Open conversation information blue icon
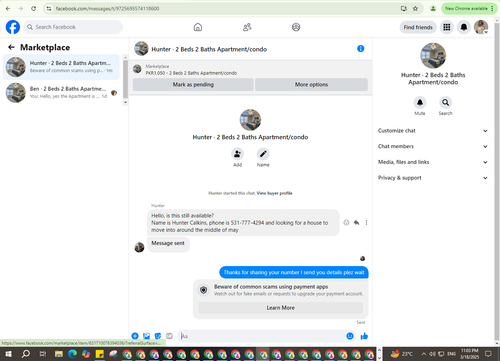Screen dimensions: 500x361 pyautogui.click(x=360, y=49)
